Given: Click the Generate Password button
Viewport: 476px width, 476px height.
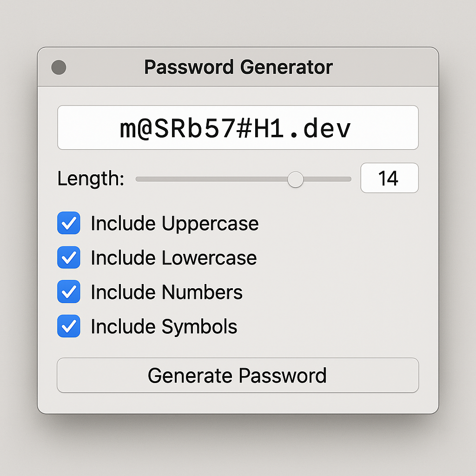Looking at the screenshot, I should 238,376.
